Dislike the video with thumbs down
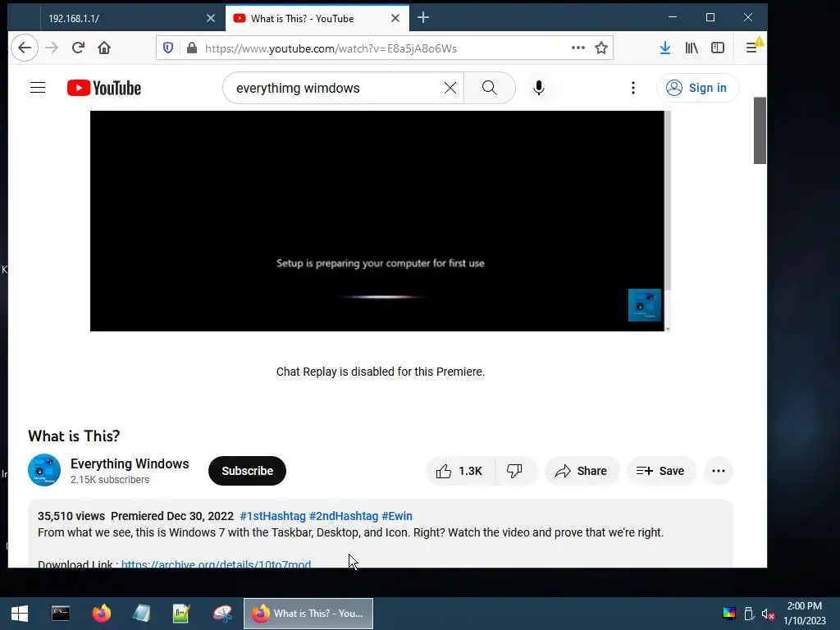 click(514, 471)
